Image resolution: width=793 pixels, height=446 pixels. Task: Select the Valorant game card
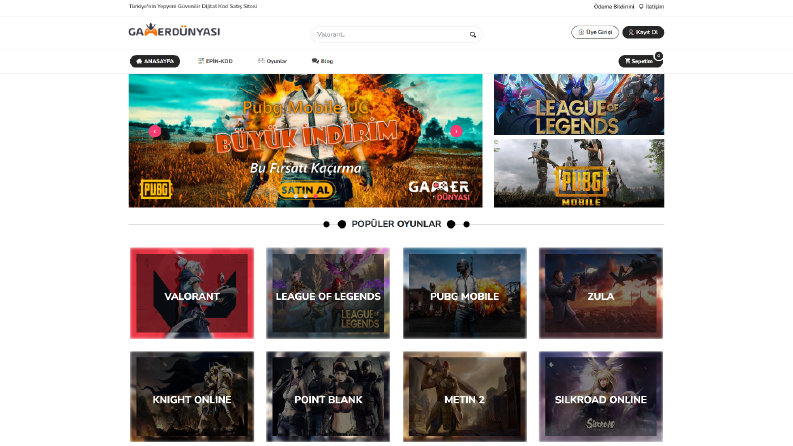point(192,293)
